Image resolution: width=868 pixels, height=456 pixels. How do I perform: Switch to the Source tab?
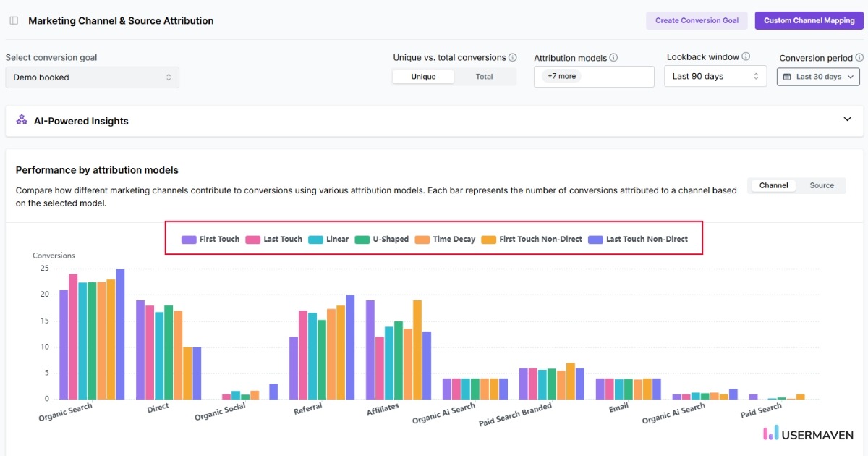822,185
